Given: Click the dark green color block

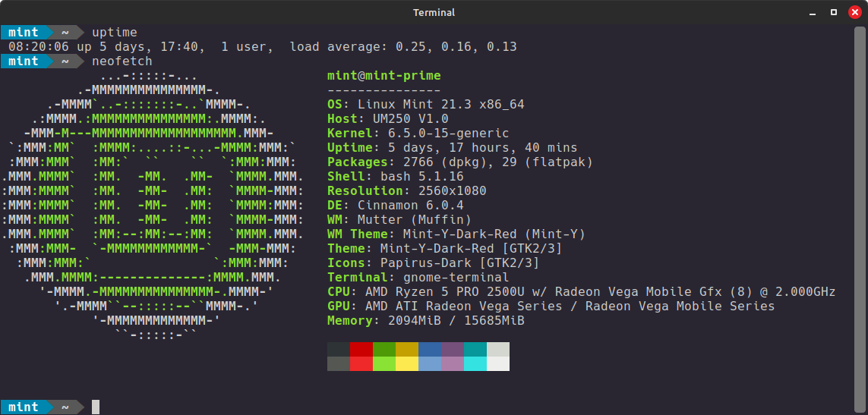Looking at the screenshot, I should pyautogui.click(x=384, y=349).
